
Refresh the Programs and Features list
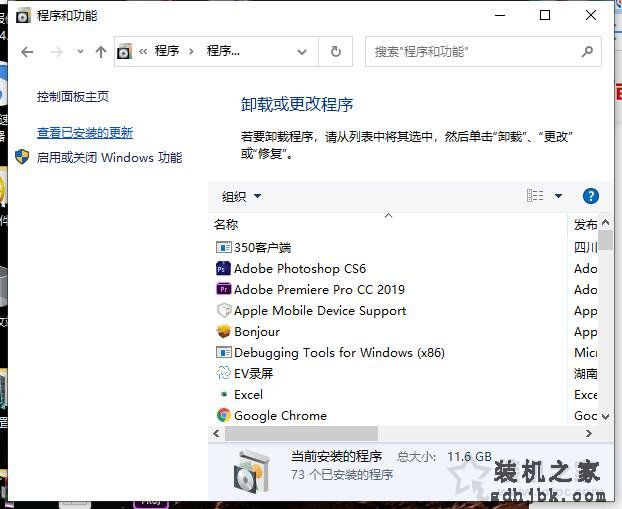pos(336,52)
